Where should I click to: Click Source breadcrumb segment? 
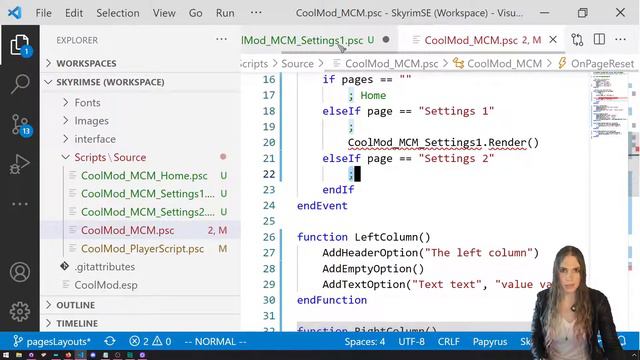click(x=297, y=64)
